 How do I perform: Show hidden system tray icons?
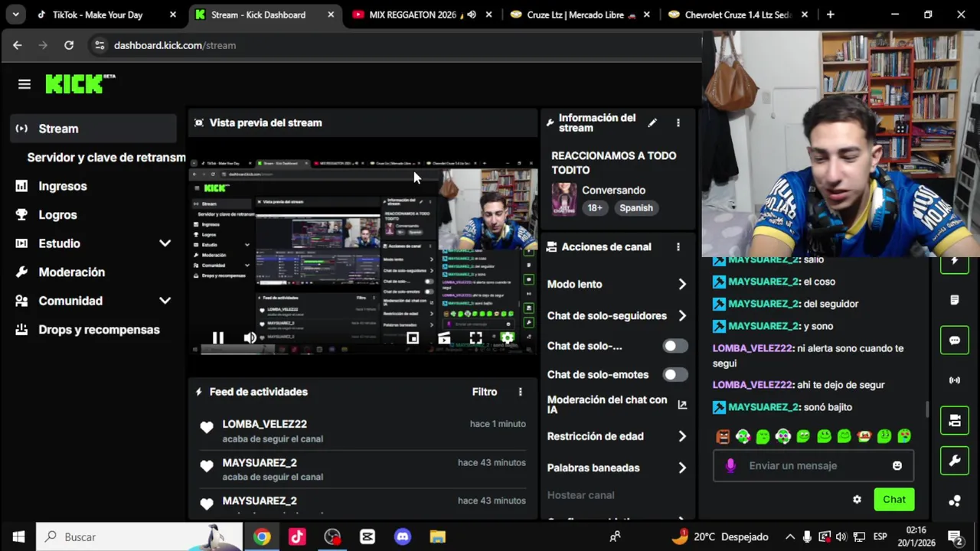point(789,536)
